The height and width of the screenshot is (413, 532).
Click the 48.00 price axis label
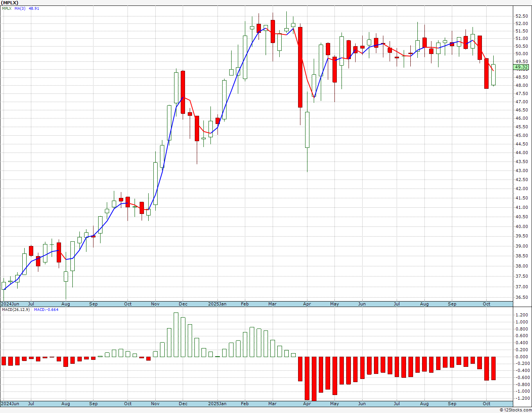[521, 85]
